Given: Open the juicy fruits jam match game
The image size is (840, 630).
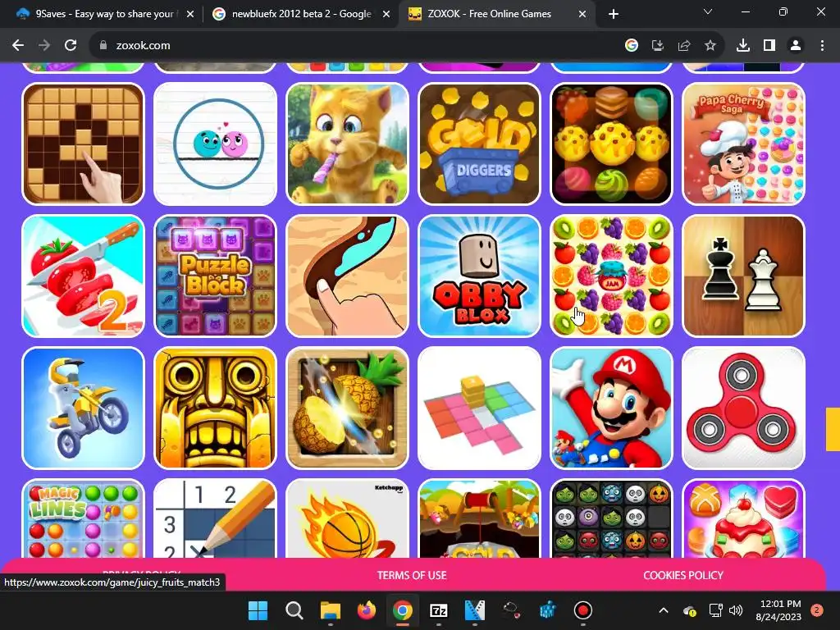Looking at the screenshot, I should [611, 276].
